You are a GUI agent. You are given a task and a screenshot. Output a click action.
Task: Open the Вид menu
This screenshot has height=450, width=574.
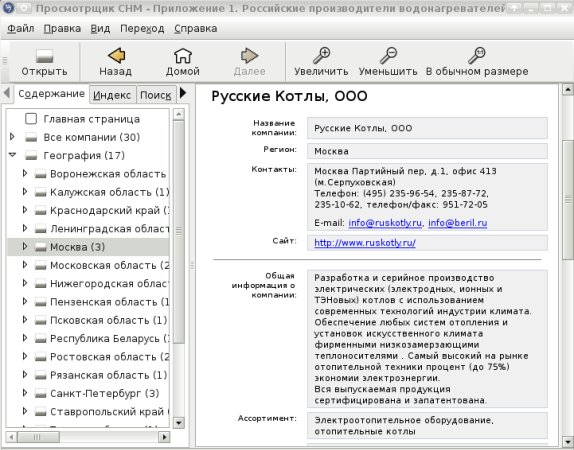click(100, 29)
